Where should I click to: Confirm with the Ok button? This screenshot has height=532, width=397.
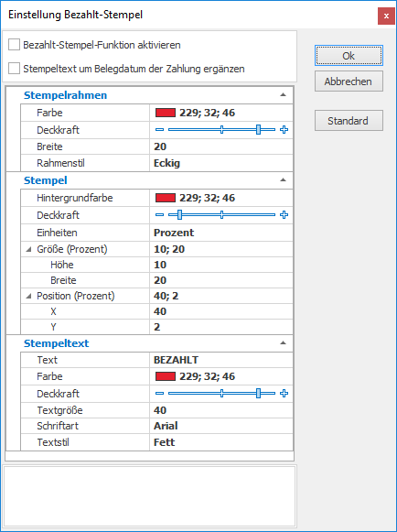tap(349, 55)
